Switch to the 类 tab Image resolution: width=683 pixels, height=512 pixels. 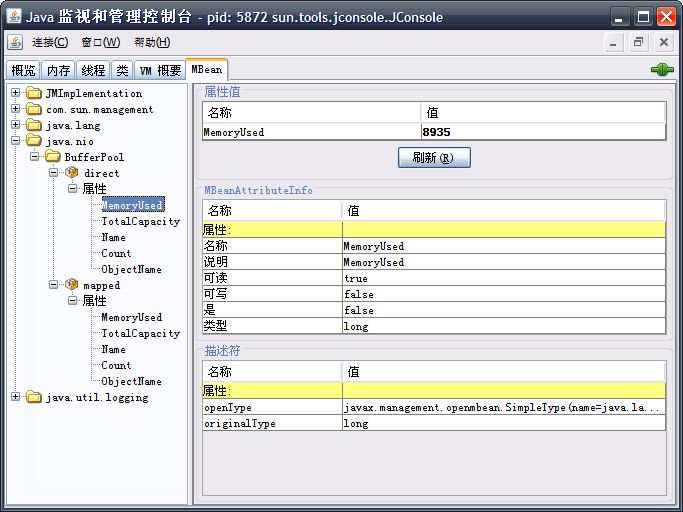coord(122,70)
